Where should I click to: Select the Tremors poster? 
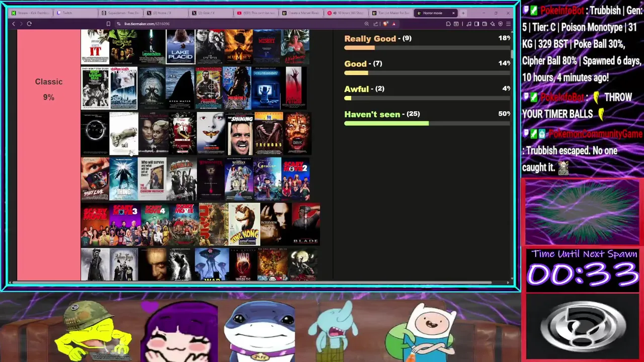point(269,133)
